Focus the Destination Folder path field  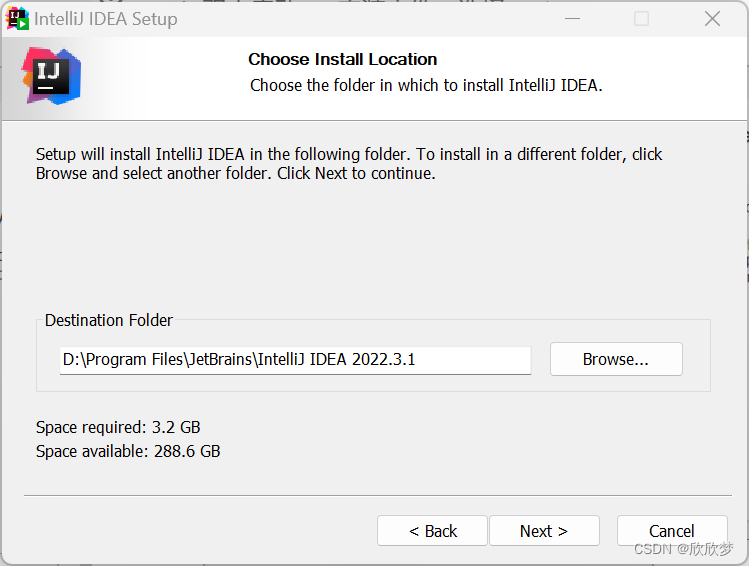tap(295, 360)
